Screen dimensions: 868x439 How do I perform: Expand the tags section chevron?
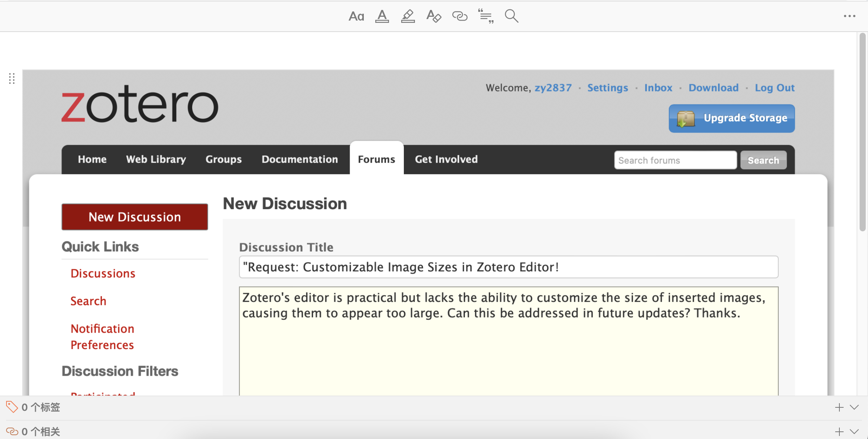(855, 407)
